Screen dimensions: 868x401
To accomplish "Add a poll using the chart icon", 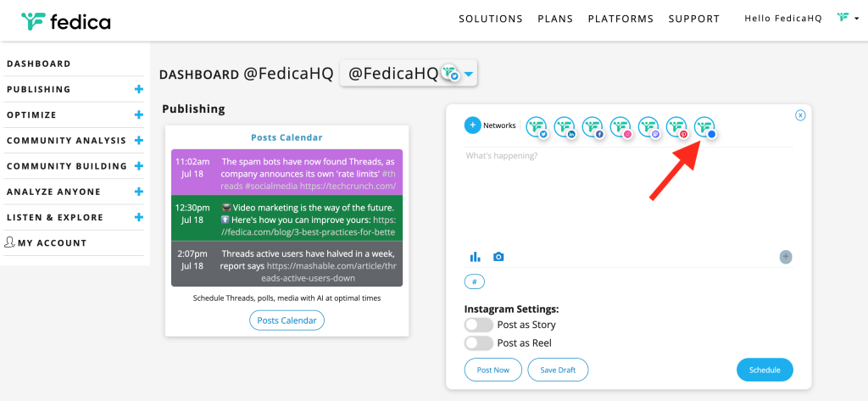I will [475, 257].
